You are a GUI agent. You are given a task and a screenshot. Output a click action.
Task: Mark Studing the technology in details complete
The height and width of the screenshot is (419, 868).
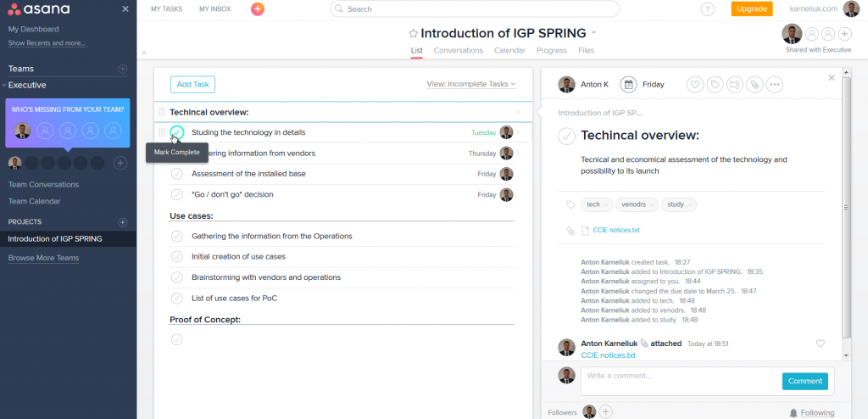[176, 132]
